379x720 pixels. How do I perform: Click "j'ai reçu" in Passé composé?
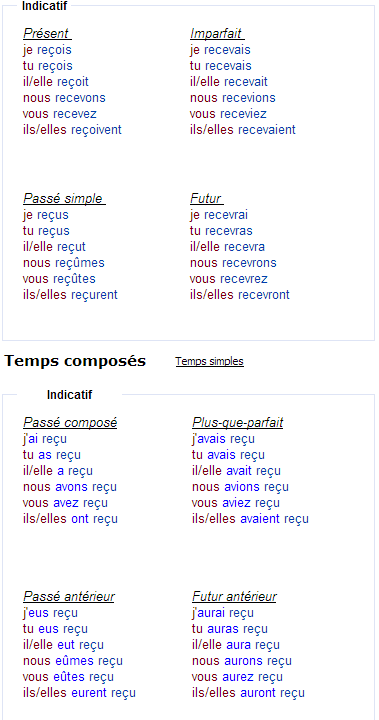coord(45,439)
